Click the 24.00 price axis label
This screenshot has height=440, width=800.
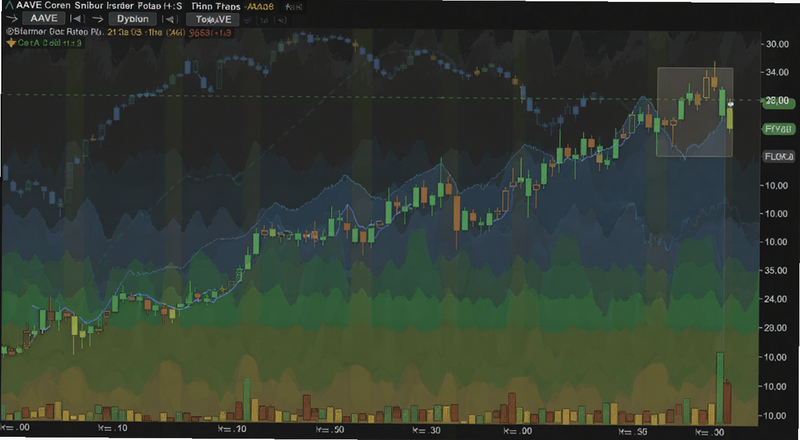coord(777,299)
